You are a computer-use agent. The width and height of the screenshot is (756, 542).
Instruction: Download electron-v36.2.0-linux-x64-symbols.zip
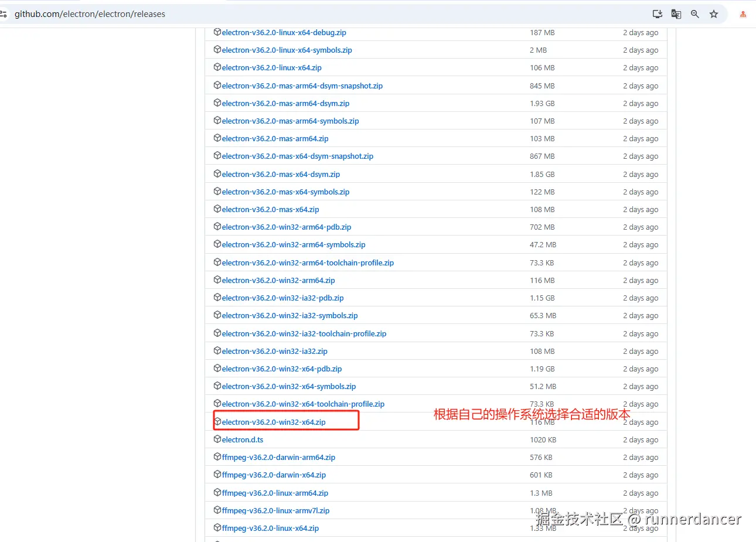pos(287,50)
